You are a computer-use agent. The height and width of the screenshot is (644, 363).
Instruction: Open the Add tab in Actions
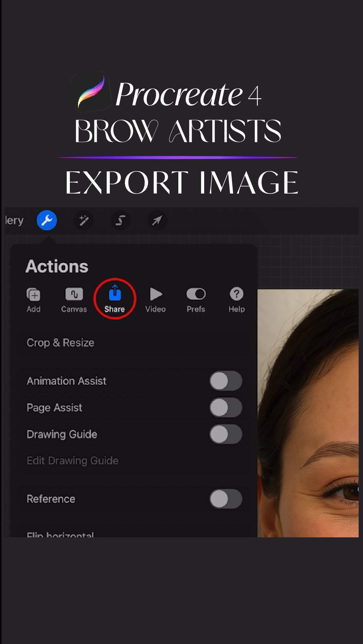point(34,300)
